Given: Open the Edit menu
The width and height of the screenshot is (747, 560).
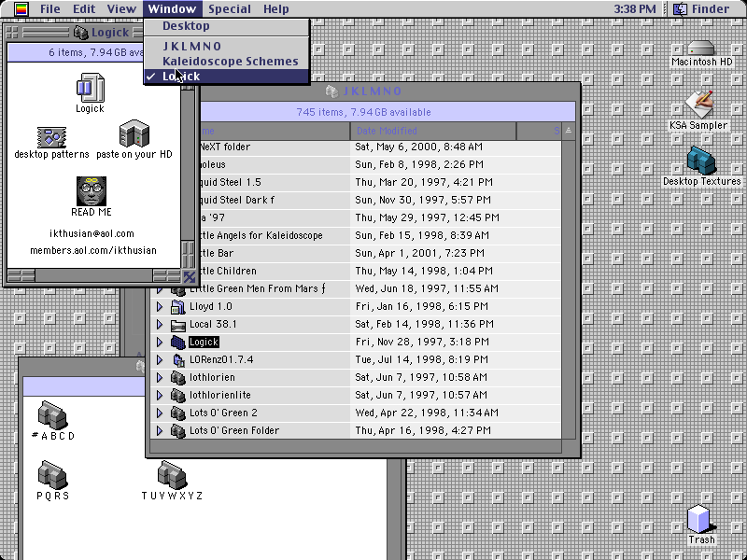Looking at the screenshot, I should click(x=84, y=9).
